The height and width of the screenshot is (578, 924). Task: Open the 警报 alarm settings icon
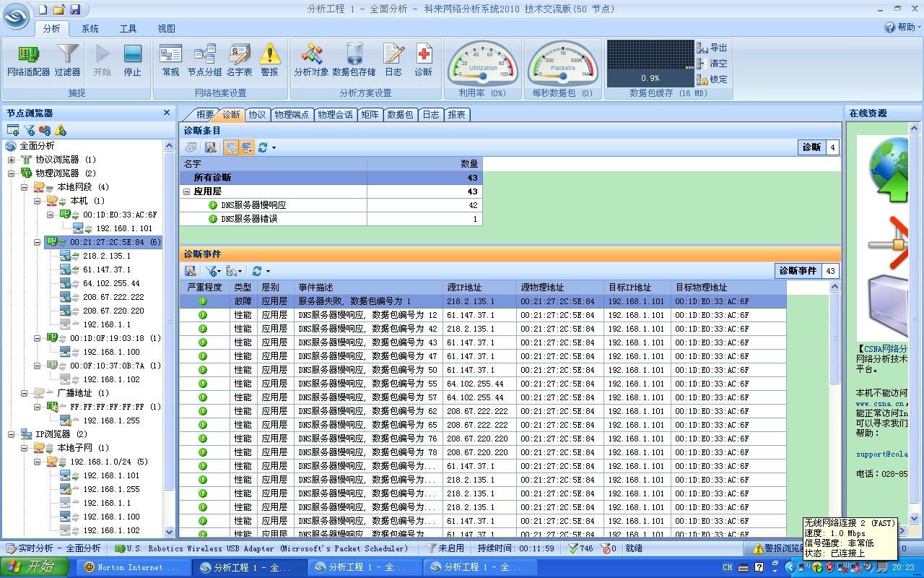pos(269,59)
